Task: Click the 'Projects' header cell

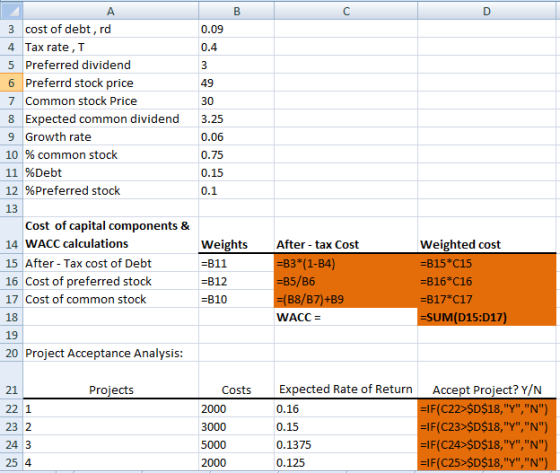Action: (111, 380)
